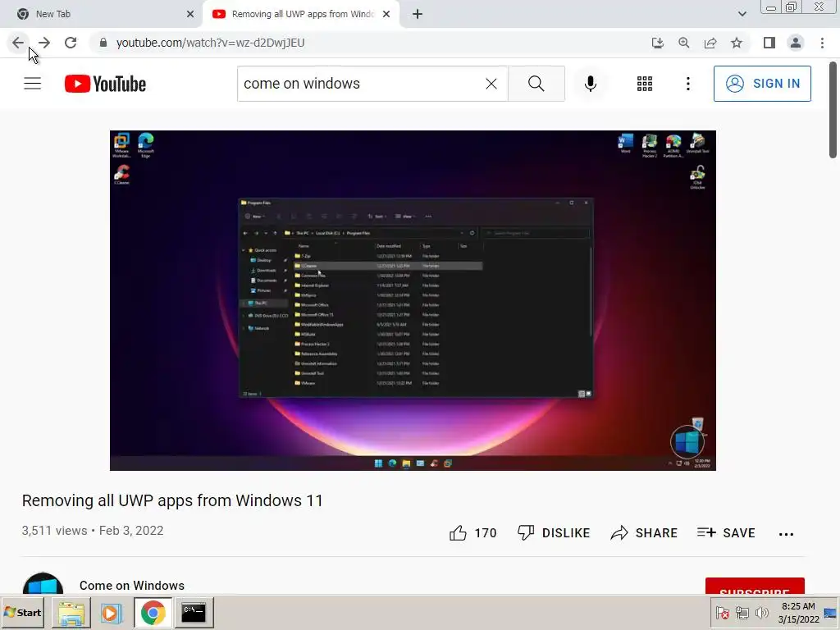Click channel watermark in video corner
This screenshot has height=630, width=840.
pyautogui.click(x=687, y=442)
